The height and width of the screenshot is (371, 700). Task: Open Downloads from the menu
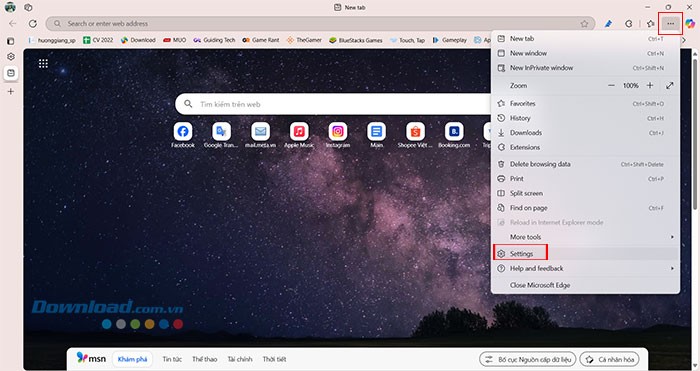(586, 133)
